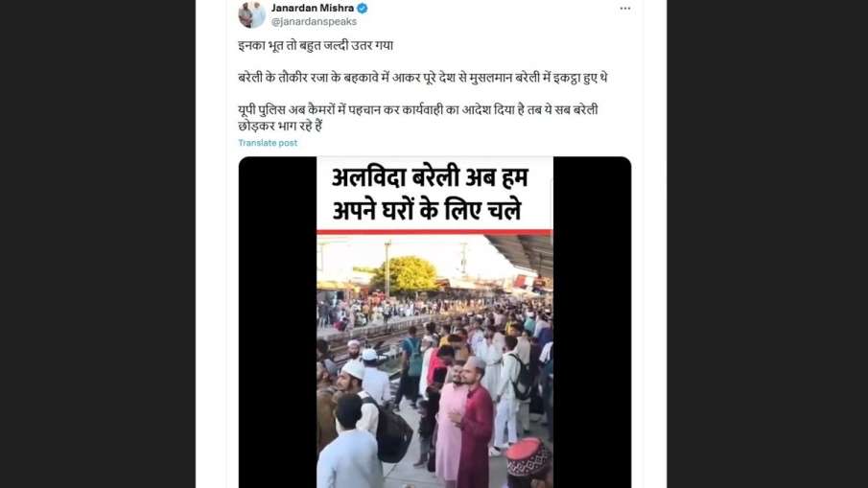
Task: Click the video headline 'अलविदा बरेली अब हम'
Action: 430,178
